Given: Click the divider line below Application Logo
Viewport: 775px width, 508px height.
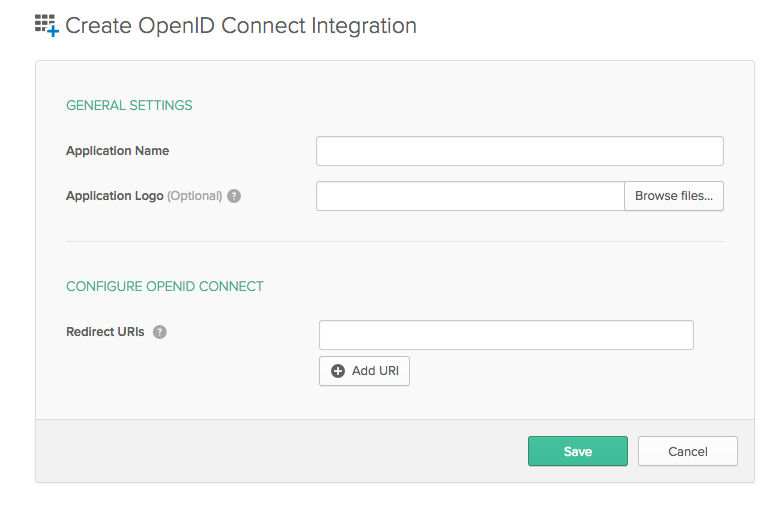Looking at the screenshot, I should [394, 241].
